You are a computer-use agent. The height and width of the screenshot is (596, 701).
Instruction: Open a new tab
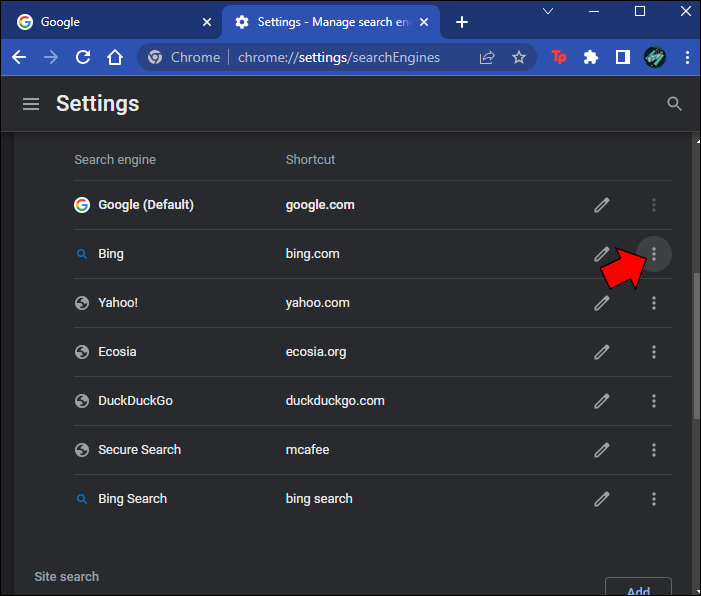pyautogui.click(x=462, y=22)
